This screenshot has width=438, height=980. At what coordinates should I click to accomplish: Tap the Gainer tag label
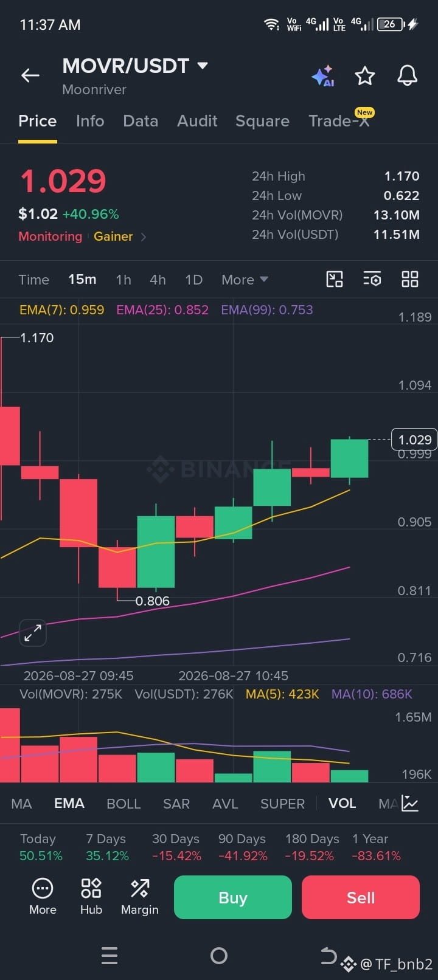click(113, 236)
